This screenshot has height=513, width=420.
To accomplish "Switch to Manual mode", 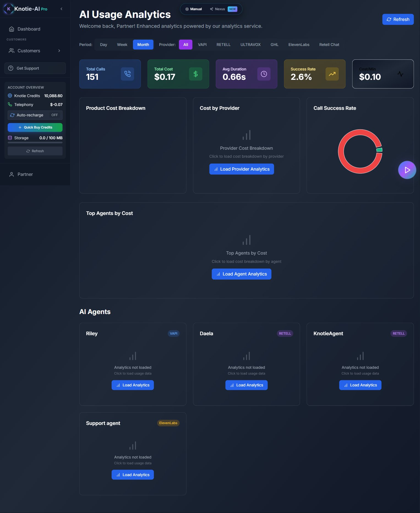I will pyautogui.click(x=193, y=9).
